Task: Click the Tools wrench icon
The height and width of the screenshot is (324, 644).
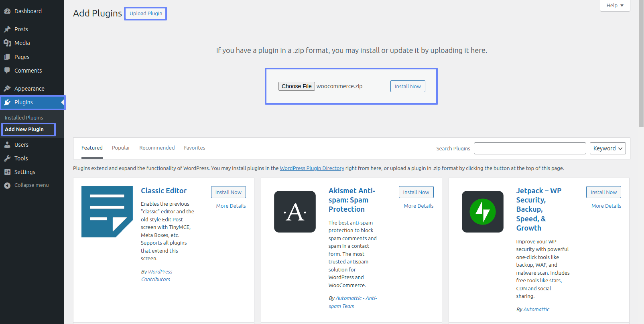Action: (x=7, y=158)
